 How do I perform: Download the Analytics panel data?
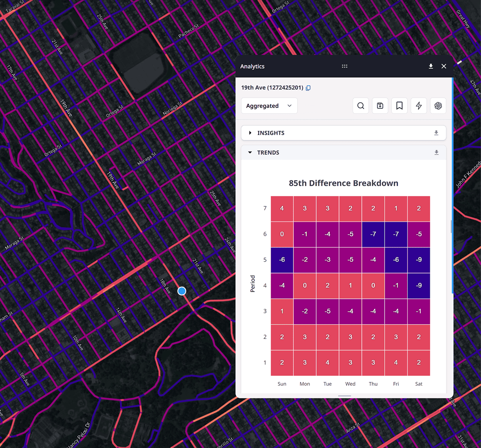pos(431,66)
